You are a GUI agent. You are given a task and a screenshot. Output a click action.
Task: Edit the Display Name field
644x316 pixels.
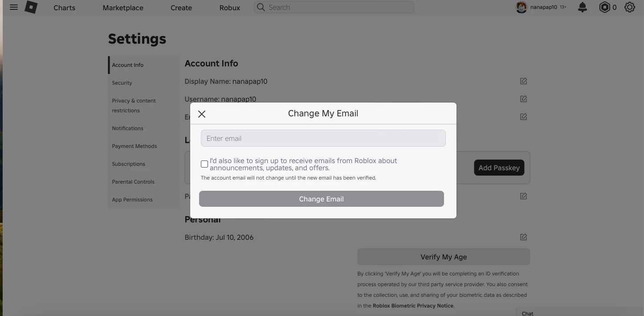tap(523, 81)
